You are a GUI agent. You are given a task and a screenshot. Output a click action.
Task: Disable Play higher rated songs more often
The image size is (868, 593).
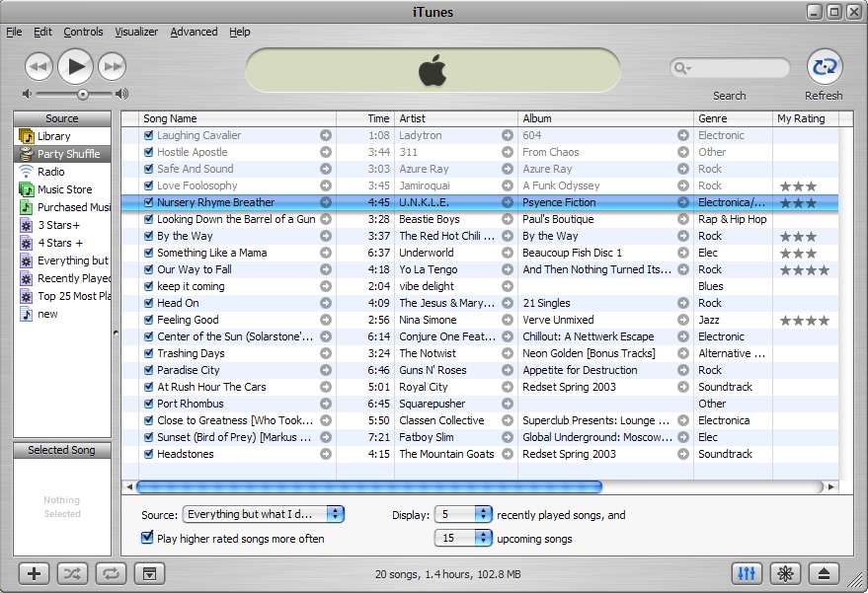[148, 538]
